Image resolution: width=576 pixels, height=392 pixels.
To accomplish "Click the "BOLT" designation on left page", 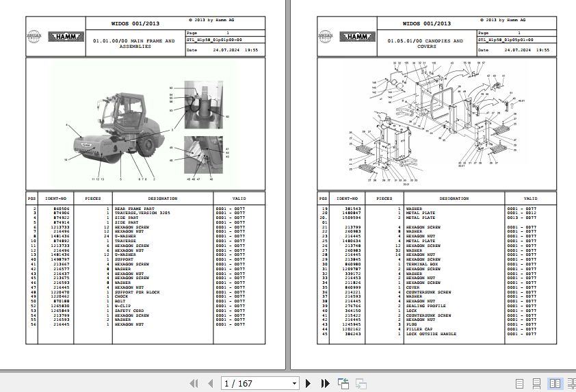I will click(x=120, y=301).
